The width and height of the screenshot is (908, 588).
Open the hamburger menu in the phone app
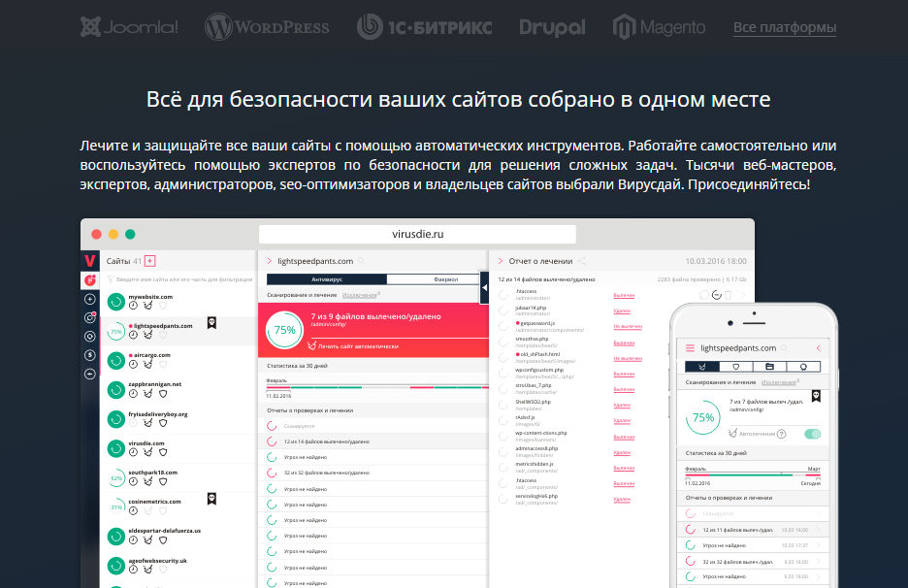(x=690, y=348)
